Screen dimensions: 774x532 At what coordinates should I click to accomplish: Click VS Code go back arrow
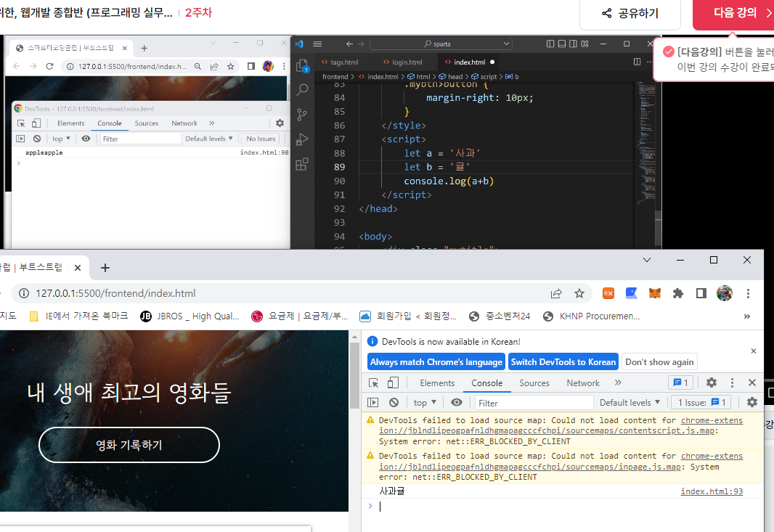pos(349,44)
